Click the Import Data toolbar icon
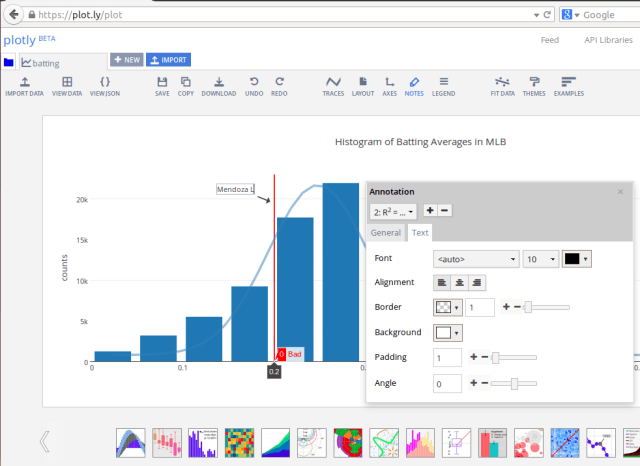This screenshot has width=640, height=466. 23,82
